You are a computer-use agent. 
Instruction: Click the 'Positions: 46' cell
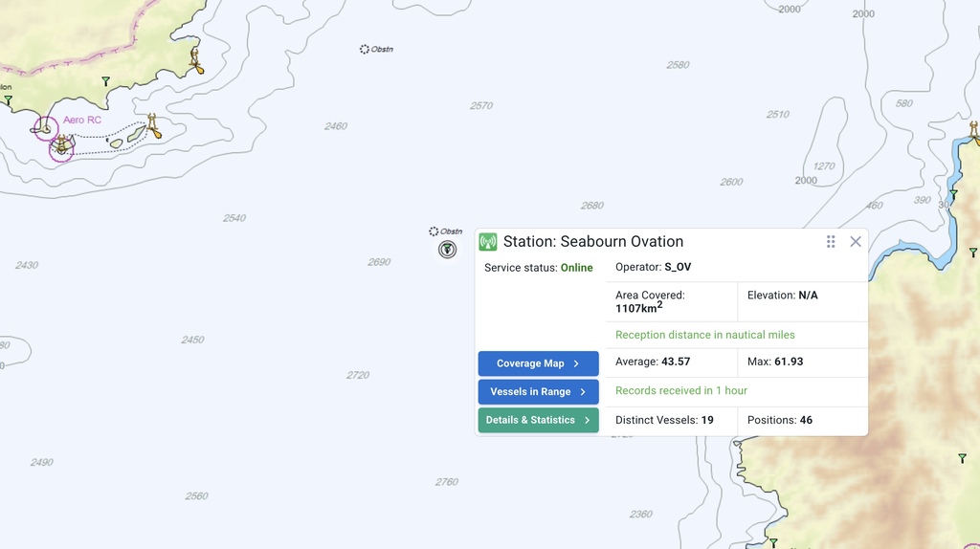pyautogui.click(x=803, y=420)
